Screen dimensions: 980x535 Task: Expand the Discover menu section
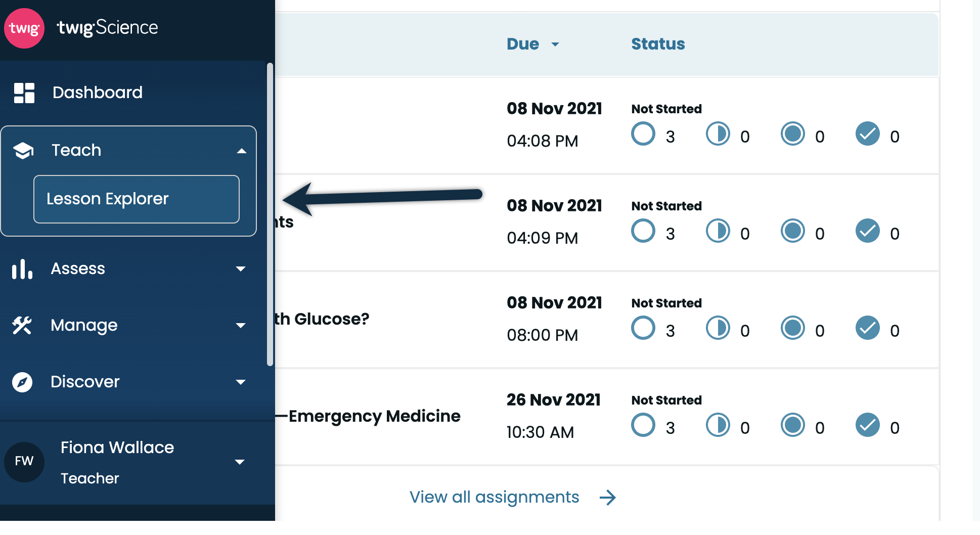(241, 382)
